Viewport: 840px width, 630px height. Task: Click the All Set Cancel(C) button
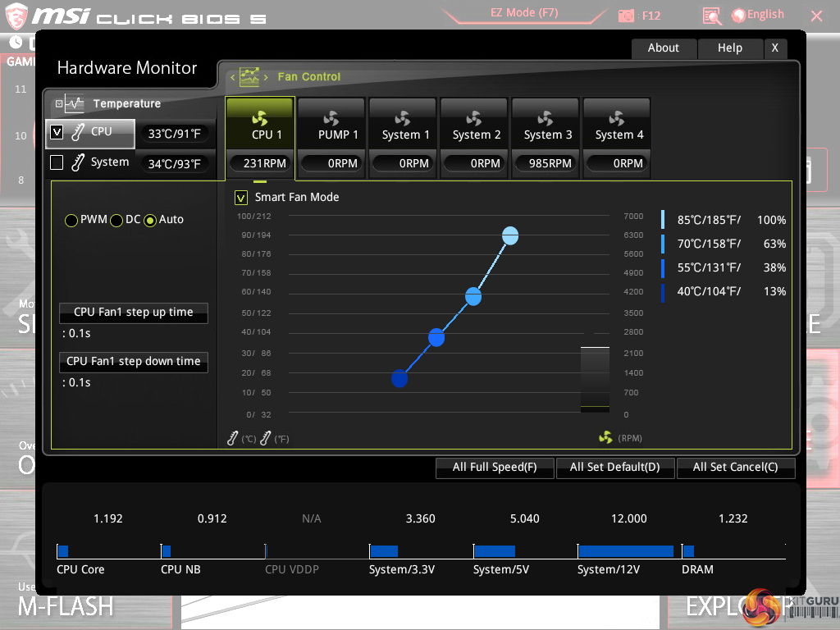click(736, 467)
